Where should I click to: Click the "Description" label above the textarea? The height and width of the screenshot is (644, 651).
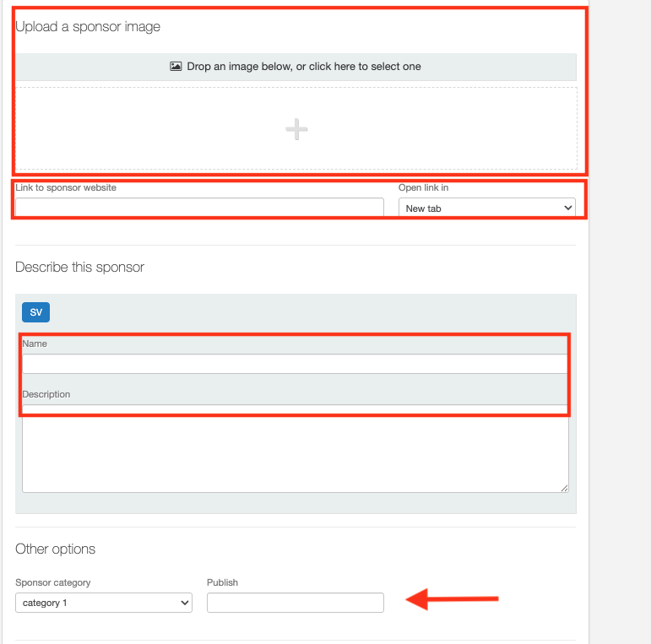pos(46,394)
